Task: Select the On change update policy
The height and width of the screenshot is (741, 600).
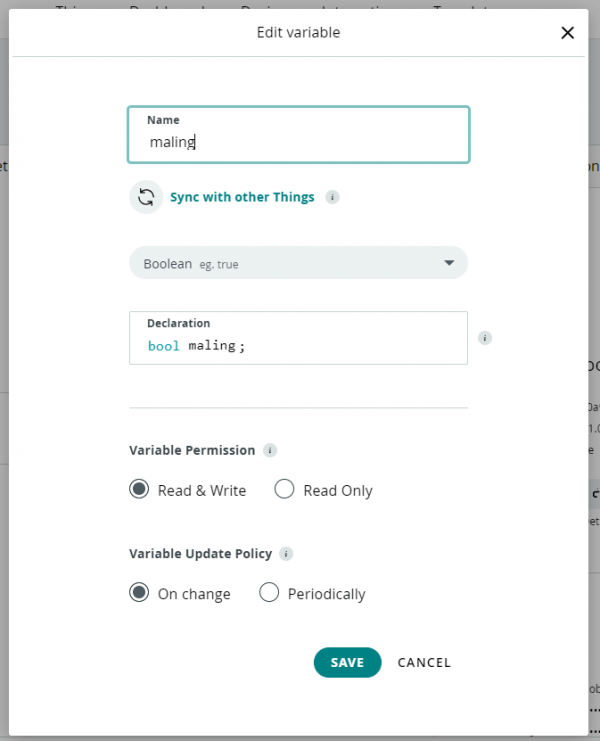Action: (139, 592)
